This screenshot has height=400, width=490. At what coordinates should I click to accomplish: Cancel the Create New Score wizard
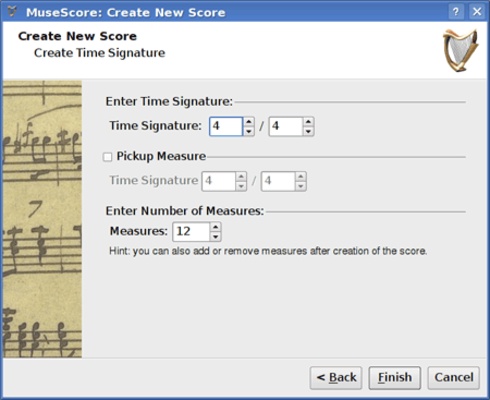(454, 378)
